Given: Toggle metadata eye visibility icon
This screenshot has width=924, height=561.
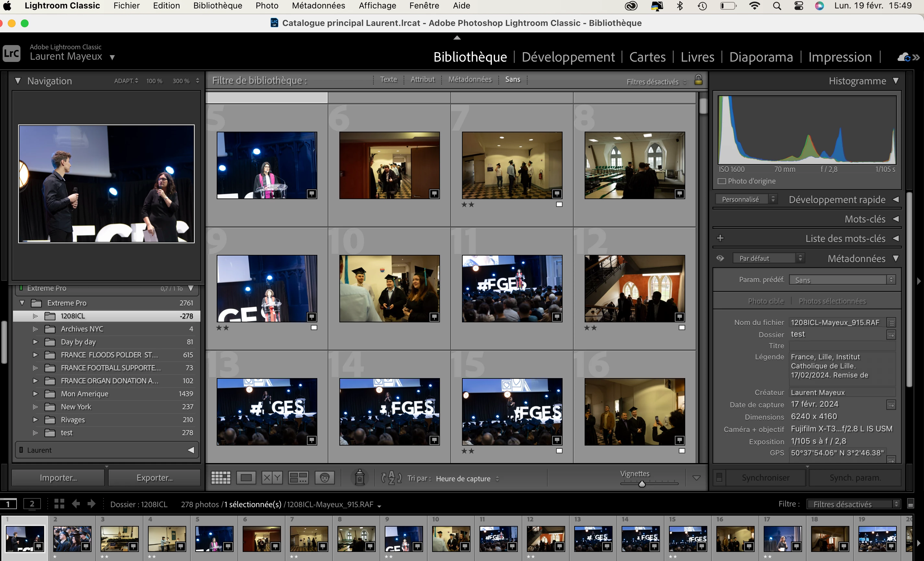Looking at the screenshot, I should 720,258.
